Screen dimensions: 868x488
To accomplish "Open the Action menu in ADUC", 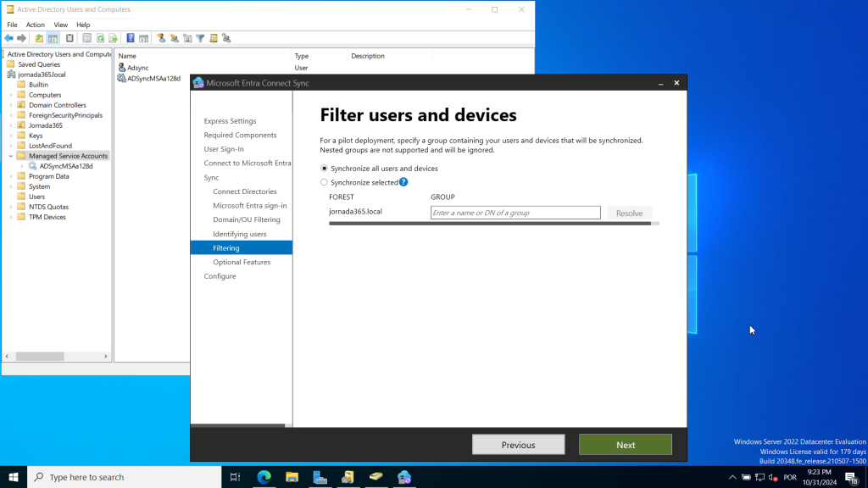I will click(36, 25).
